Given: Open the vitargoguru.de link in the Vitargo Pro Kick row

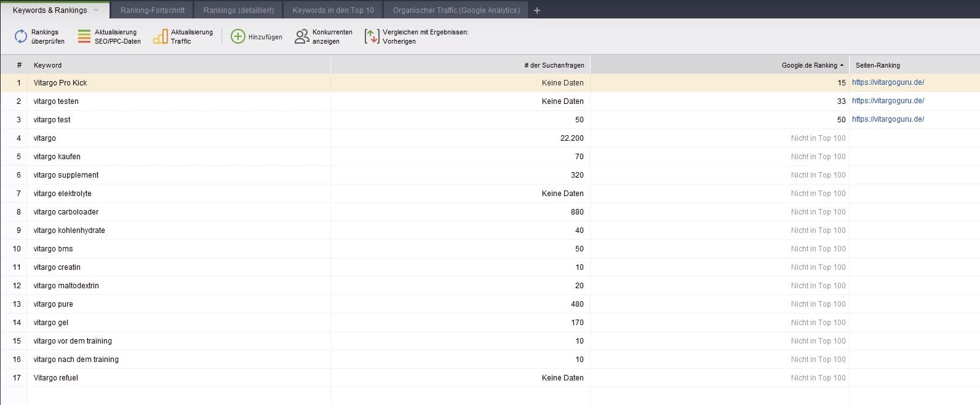Looking at the screenshot, I should pyautogui.click(x=888, y=82).
